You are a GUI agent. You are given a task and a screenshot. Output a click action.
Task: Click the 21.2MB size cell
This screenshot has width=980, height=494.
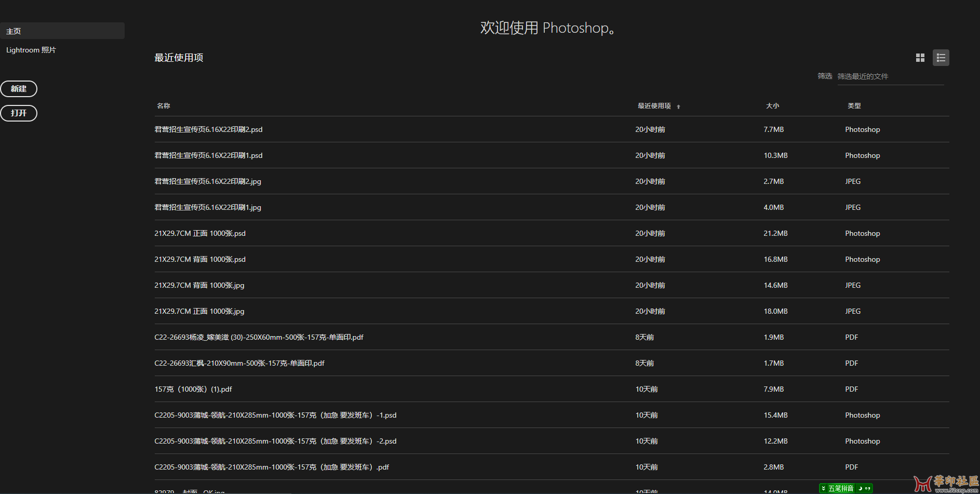(775, 233)
